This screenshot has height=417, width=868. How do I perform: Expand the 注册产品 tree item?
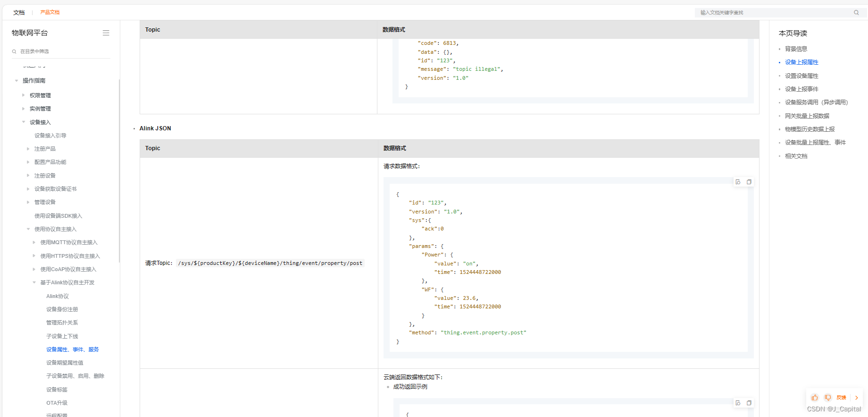click(x=28, y=149)
